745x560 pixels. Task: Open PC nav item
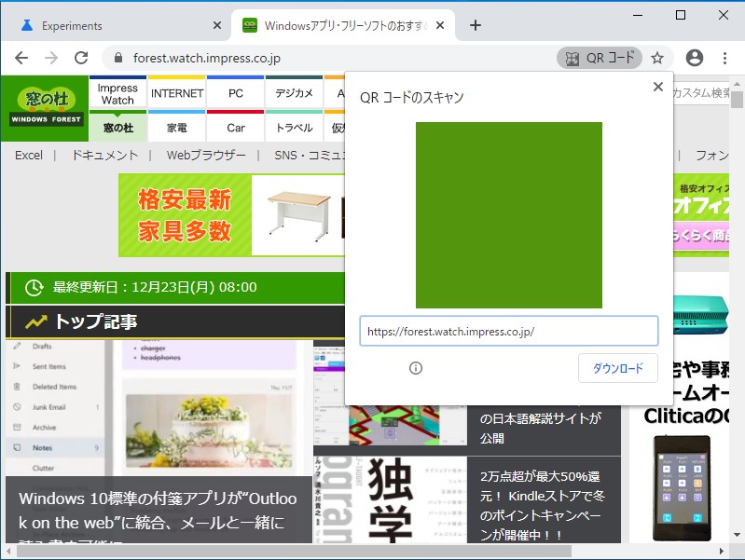(x=236, y=93)
